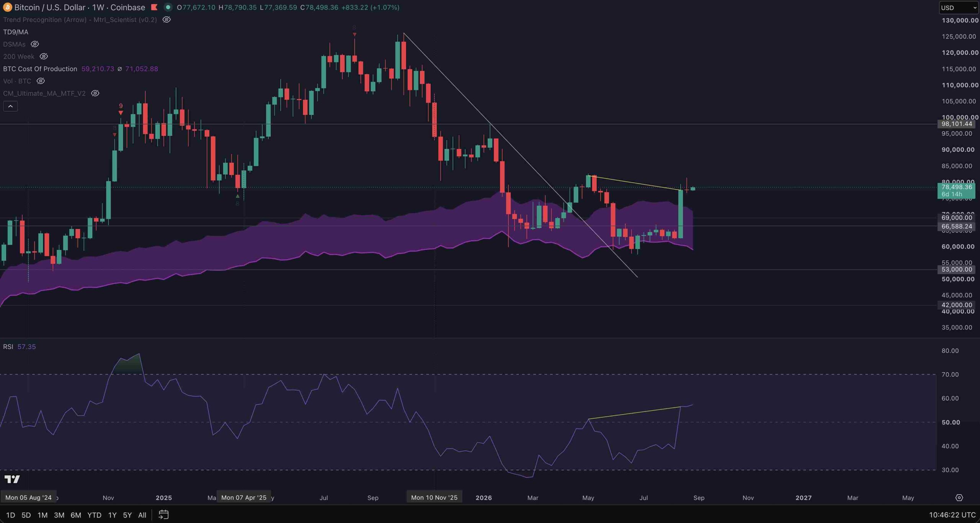Show the All date range
Image resolution: width=980 pixels, height=523 pixels.
(x=142, y=515)
